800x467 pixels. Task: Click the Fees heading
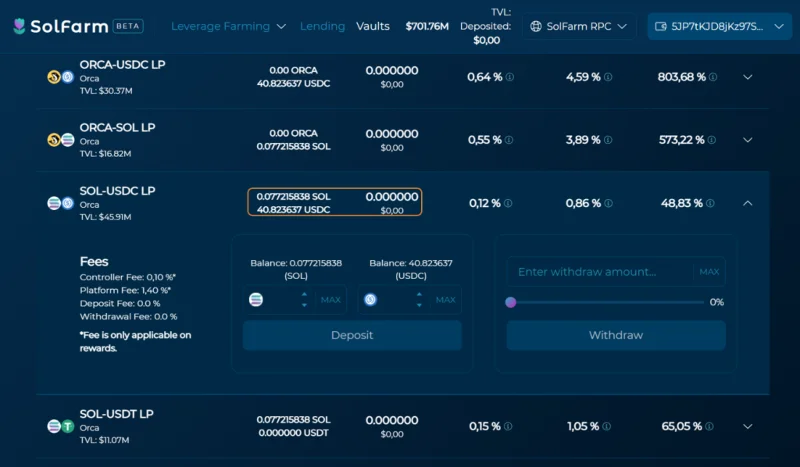pos(94,261)
